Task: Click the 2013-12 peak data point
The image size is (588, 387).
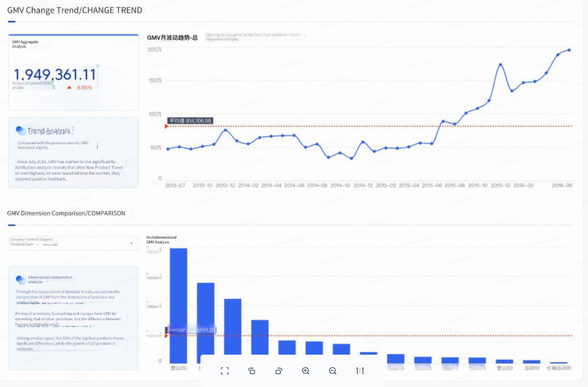Action: tap(225, 130)
